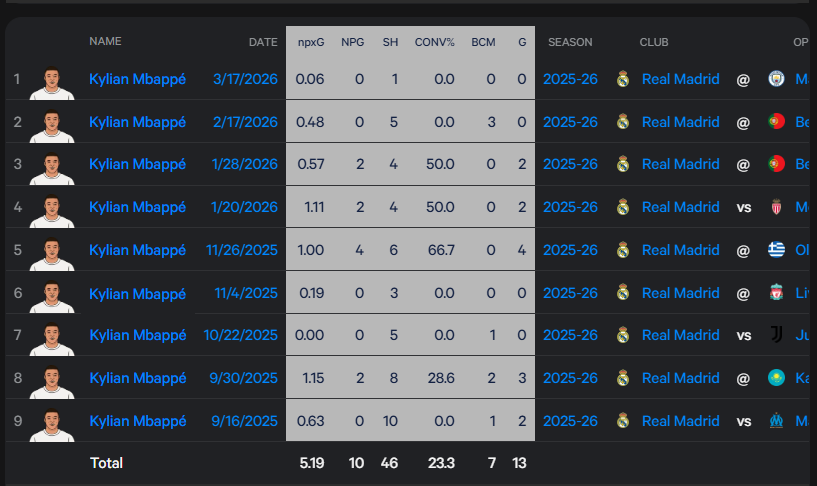The image size is (817, 486).
Task: Click Real Madrid crest in 11/4/2025 row
Action: tap(623, 293)
